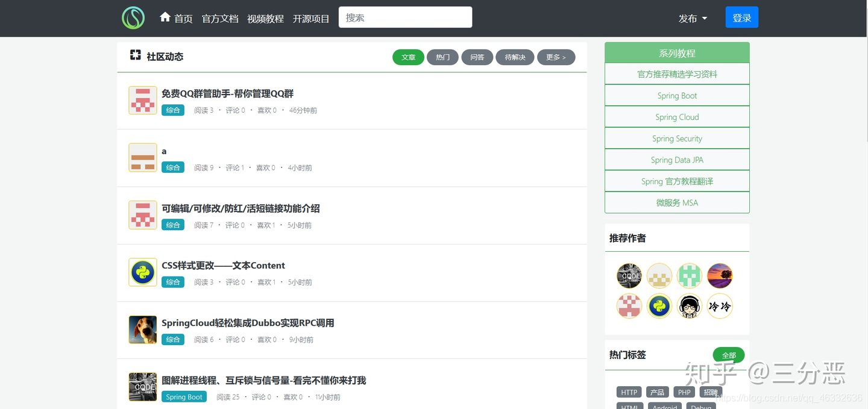Open Python avatar beside CSS样式更改 post
The image size is (868, 409).
[x=143, y=272]
